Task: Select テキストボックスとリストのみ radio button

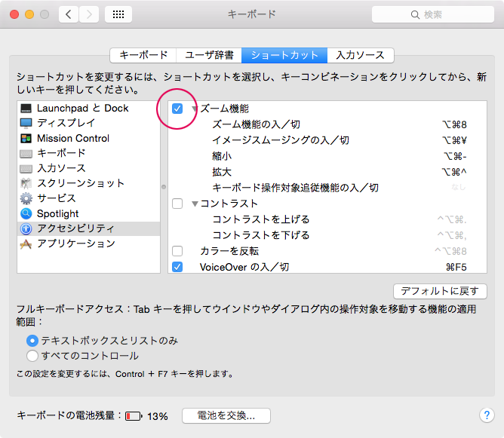Action: click(x=32, y=341)
